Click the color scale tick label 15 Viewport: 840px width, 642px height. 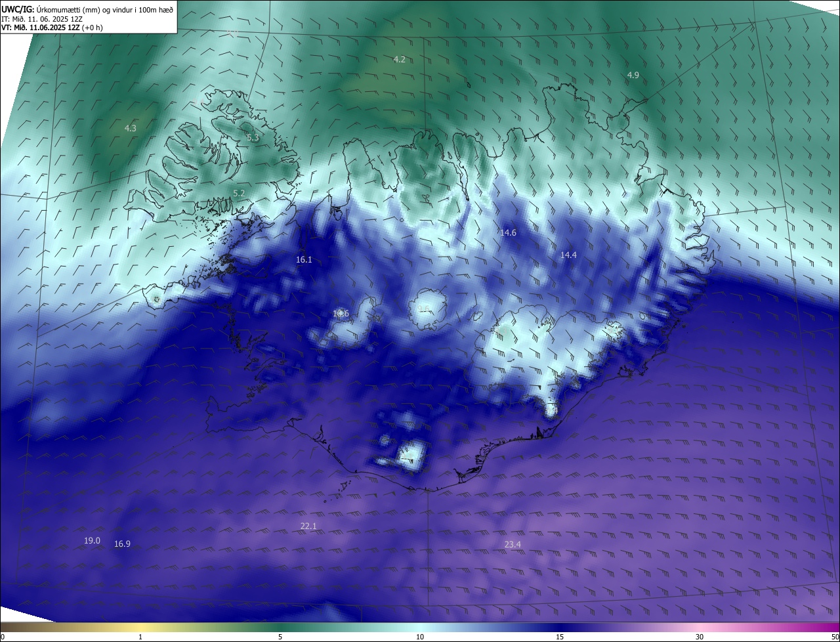click(x=560, y=637)
